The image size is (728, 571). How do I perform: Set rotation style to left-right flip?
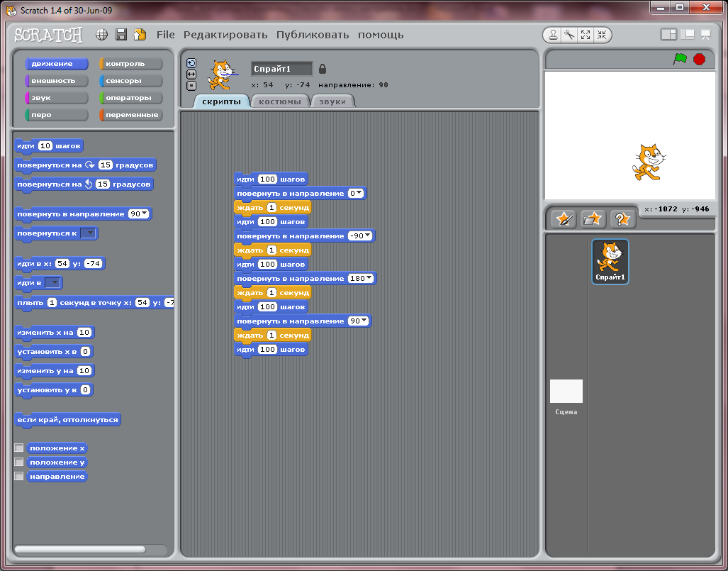point(191,74)
